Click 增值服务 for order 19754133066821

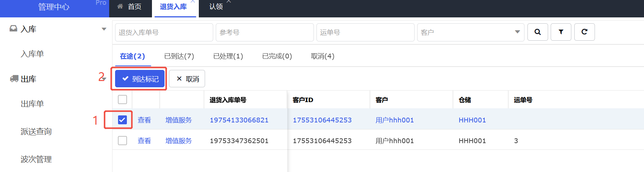179,120
